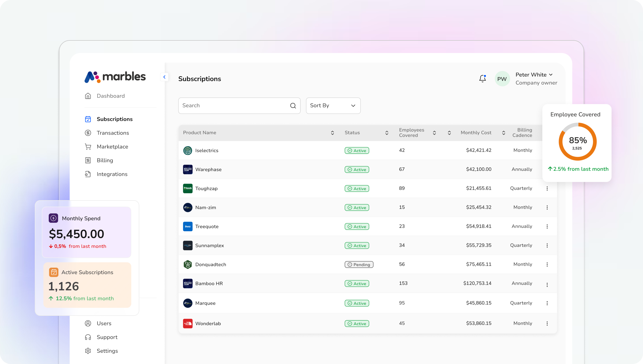The width and height of the screenshot is (643, 364).
Task: Click the 2.5% from last month text
Action: (x=578, y=169)
